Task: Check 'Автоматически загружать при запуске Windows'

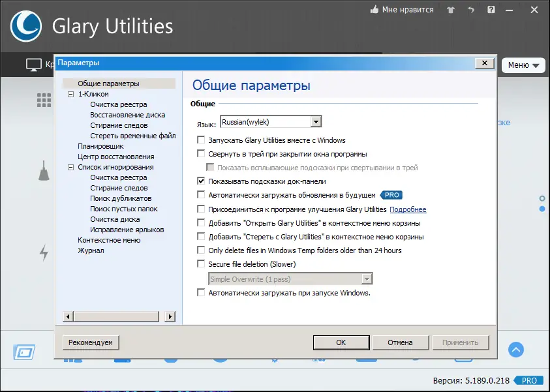Action: (201, 292)
